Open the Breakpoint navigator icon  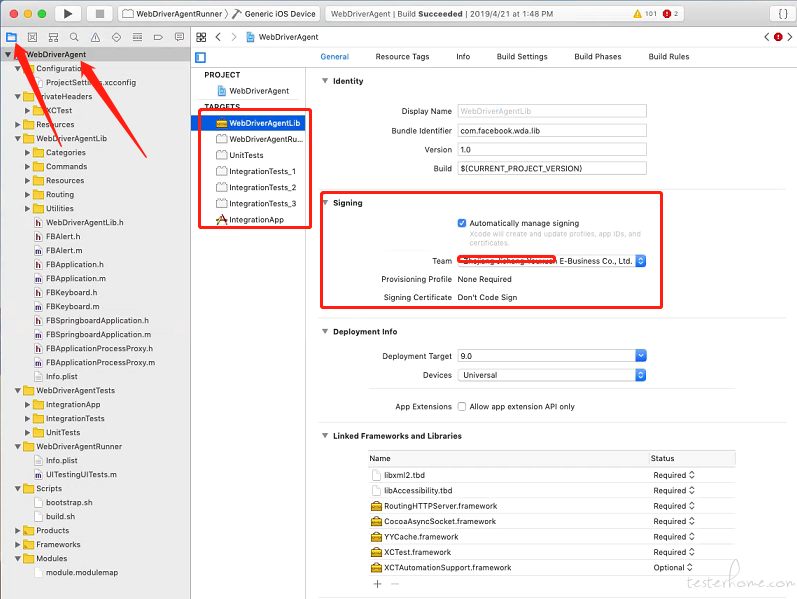click(x=158, y=37)
